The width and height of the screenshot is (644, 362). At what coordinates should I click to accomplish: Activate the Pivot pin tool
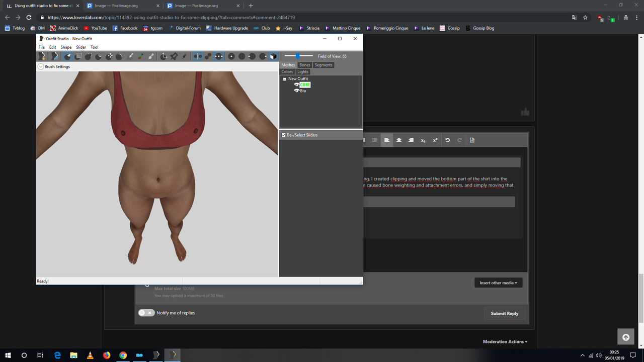174,56
